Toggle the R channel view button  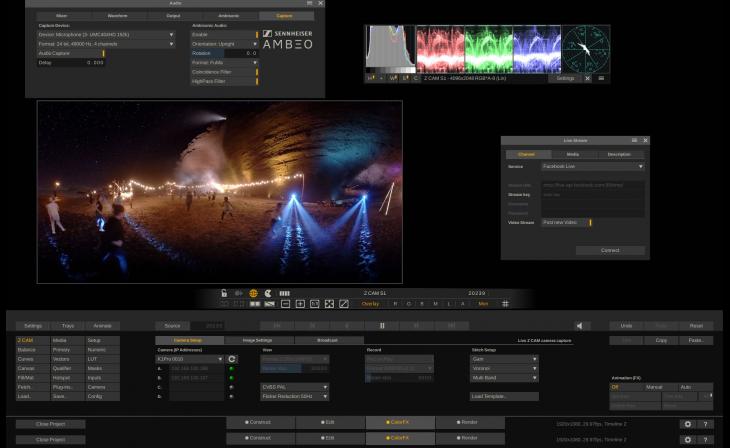tap(396, 304)
